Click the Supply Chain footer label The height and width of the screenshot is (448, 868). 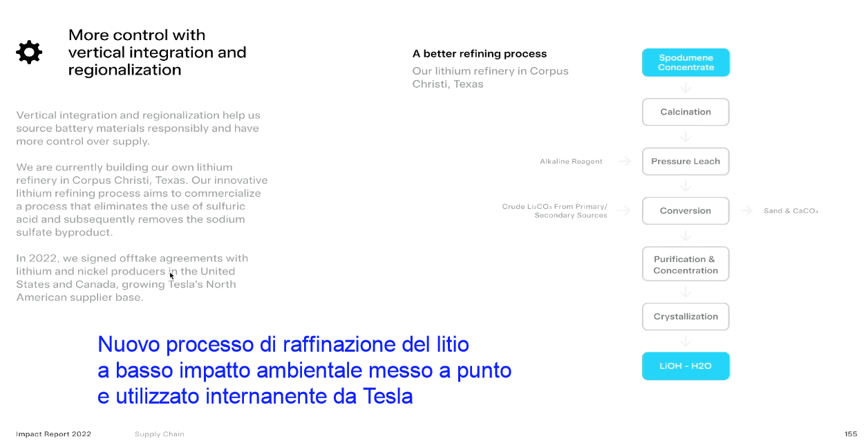pyautogui.click(x=160, y=434)
